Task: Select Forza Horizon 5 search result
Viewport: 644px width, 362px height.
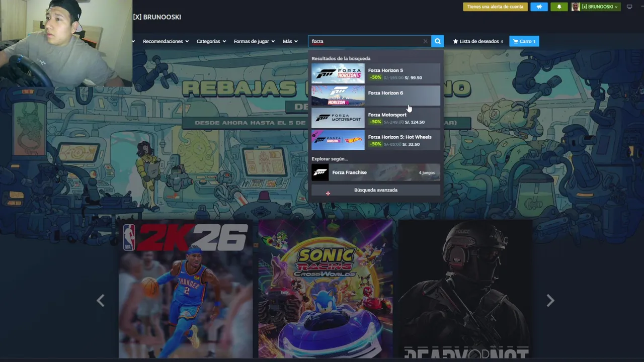Action: coord(376,73)
